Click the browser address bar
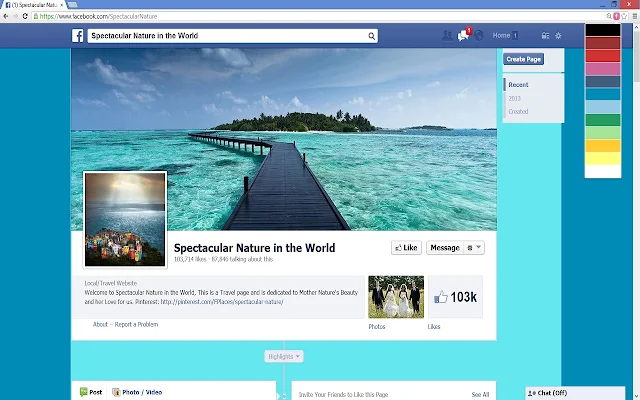 (318, 16)
